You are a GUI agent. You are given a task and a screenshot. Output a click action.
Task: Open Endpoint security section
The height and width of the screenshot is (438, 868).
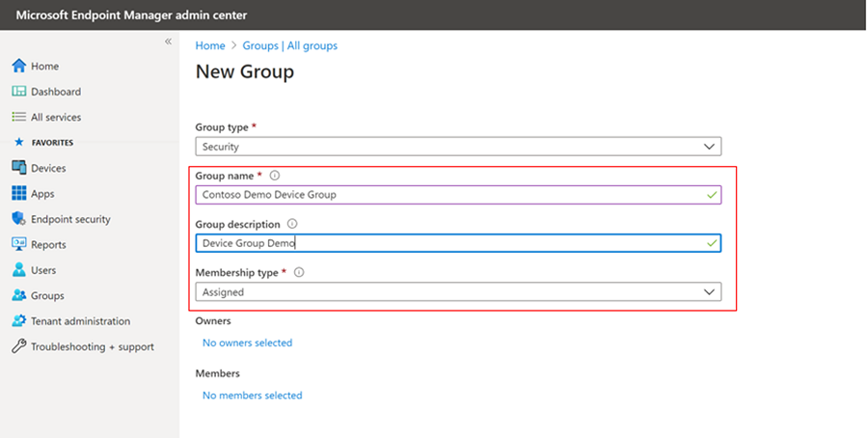[x=70, y=219]
